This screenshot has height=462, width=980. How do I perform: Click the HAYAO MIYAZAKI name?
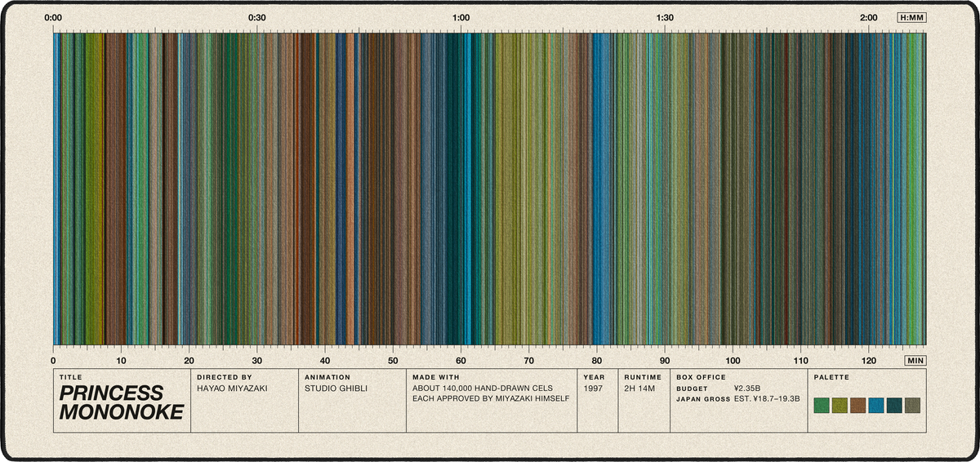click(x=232, y=389)
